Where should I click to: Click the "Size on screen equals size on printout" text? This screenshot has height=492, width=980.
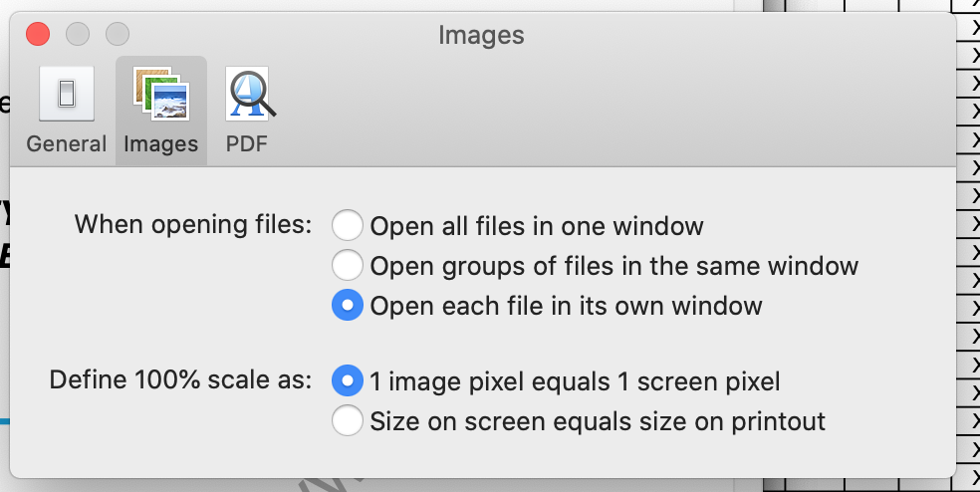click(598, 421)
